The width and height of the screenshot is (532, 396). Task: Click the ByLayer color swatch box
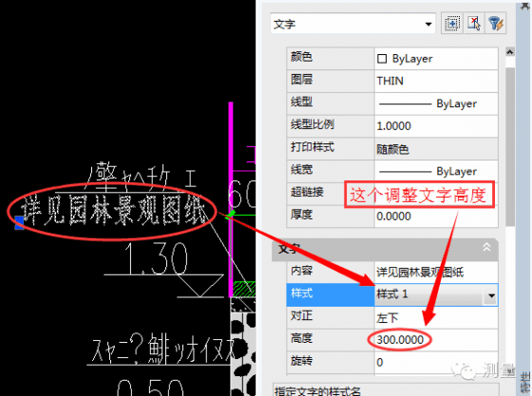coord(382,59)
